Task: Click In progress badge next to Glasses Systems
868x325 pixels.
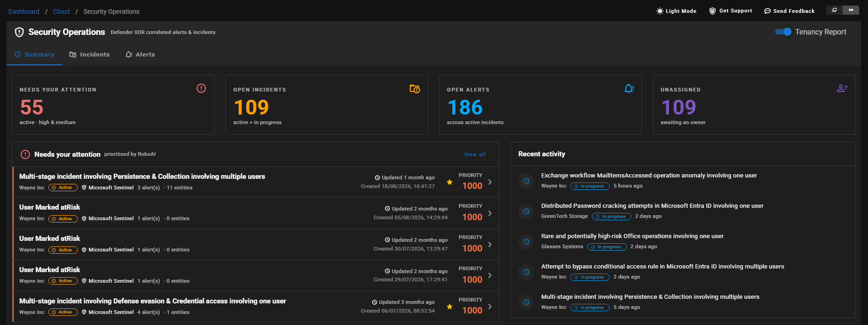Action: [x=607, y=247]
